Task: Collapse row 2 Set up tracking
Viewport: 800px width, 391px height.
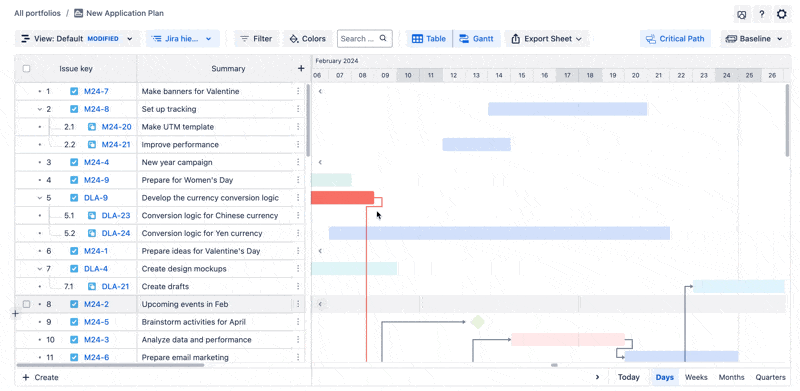Action: (x=39, y=109)
